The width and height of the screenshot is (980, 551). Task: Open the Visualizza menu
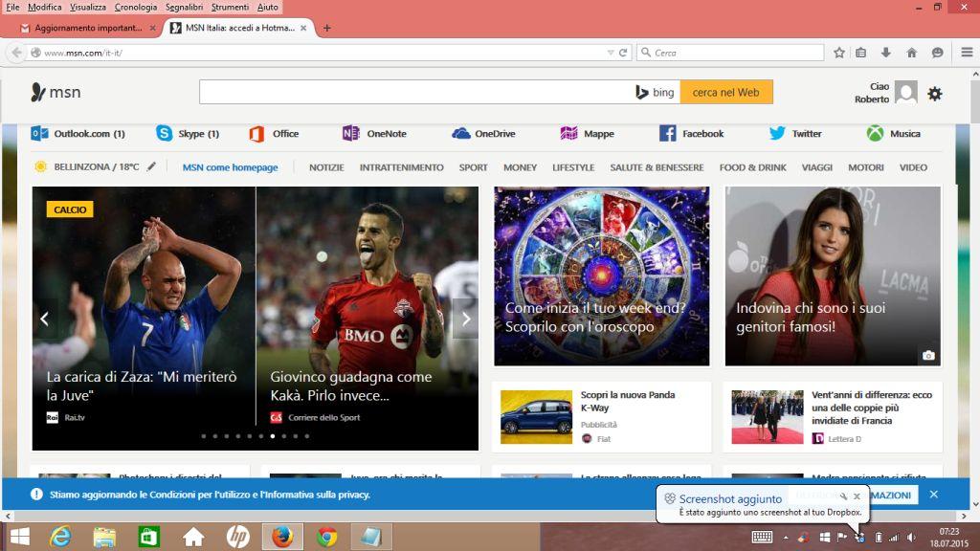(87, 7)
